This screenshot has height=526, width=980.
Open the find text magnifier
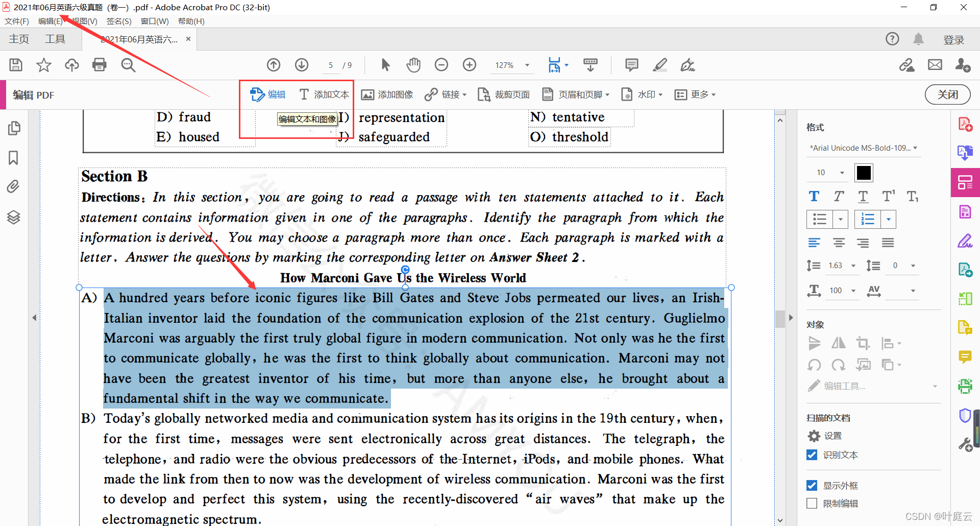point(128,65)
